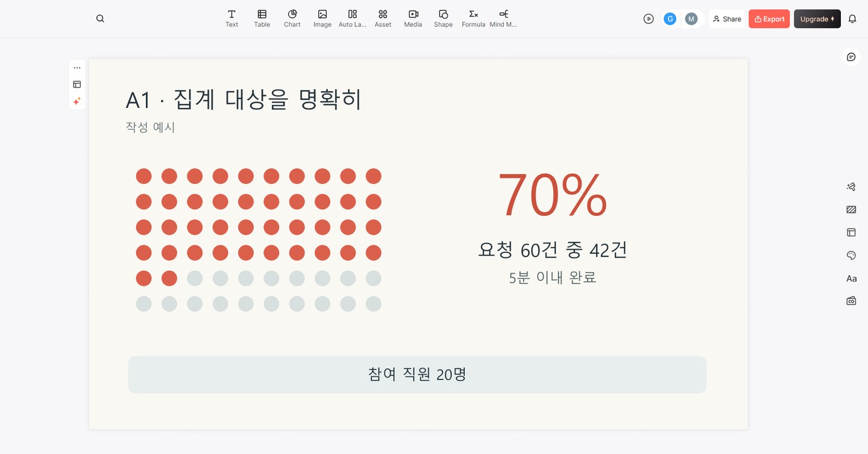Select the Text insert tool

pos(231,19)
